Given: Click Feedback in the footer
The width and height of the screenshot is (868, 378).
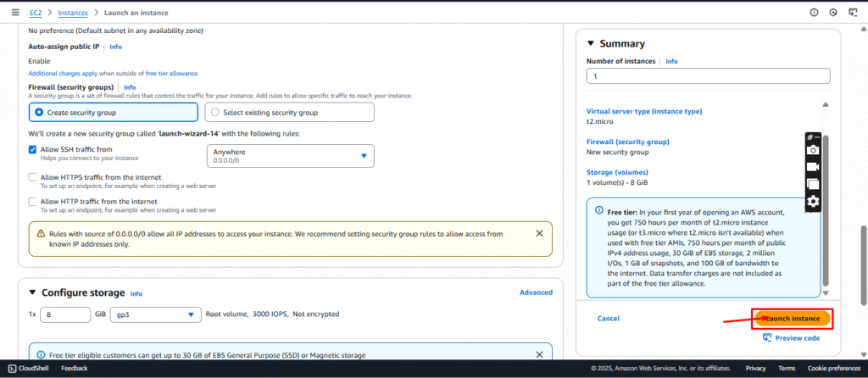Looking at the screenshot, I should 75,368.
